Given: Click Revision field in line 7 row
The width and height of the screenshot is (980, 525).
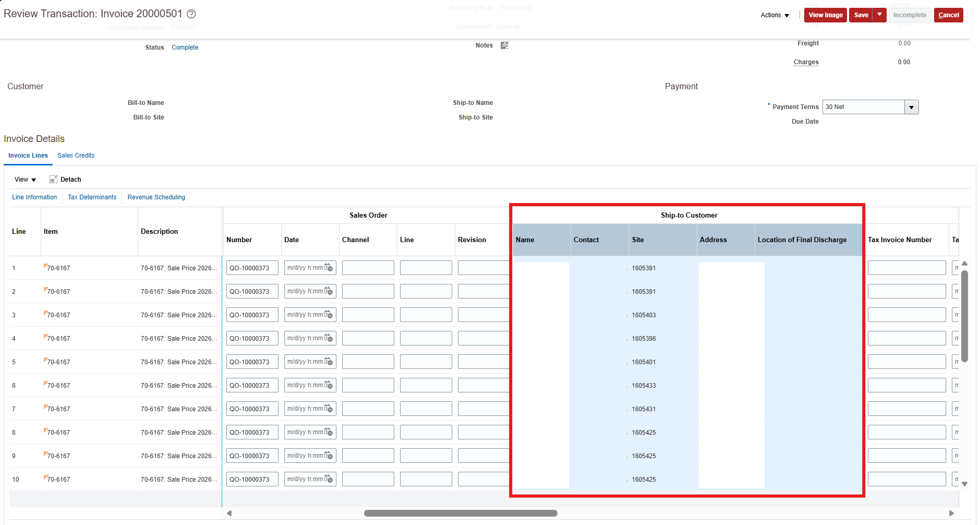Looking at the screenshot, I should (x=483, y=409).
